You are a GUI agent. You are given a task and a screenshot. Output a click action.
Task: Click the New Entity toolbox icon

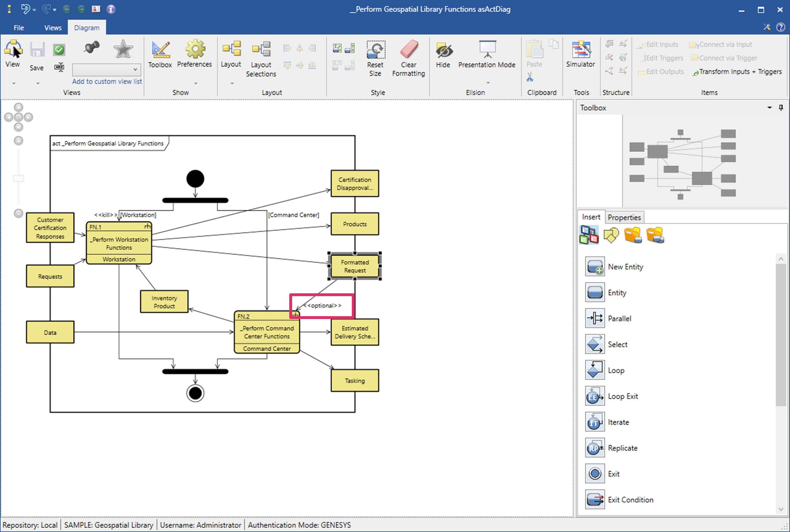point(594,267)
